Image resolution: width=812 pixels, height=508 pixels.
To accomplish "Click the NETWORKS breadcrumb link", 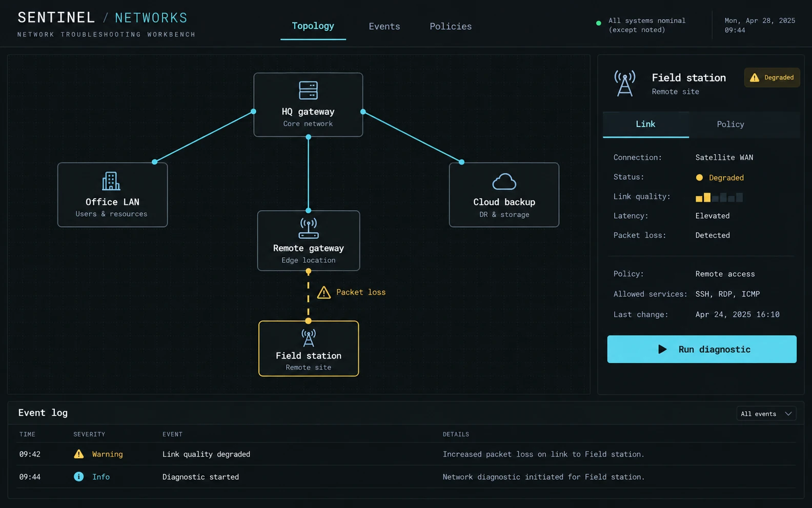I will pyautogui.click(x=151, y=18).
